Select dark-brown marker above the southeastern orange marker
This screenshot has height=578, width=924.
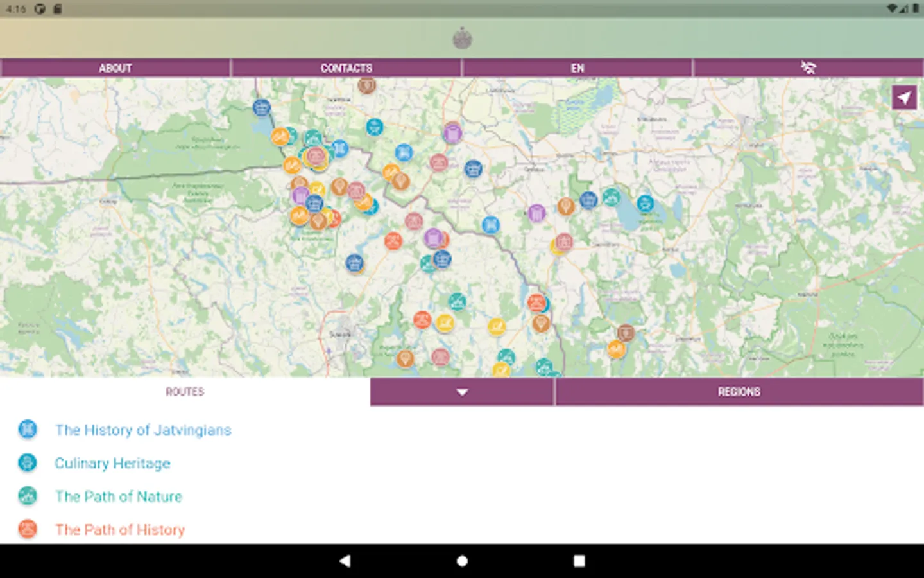coord(626,333)
